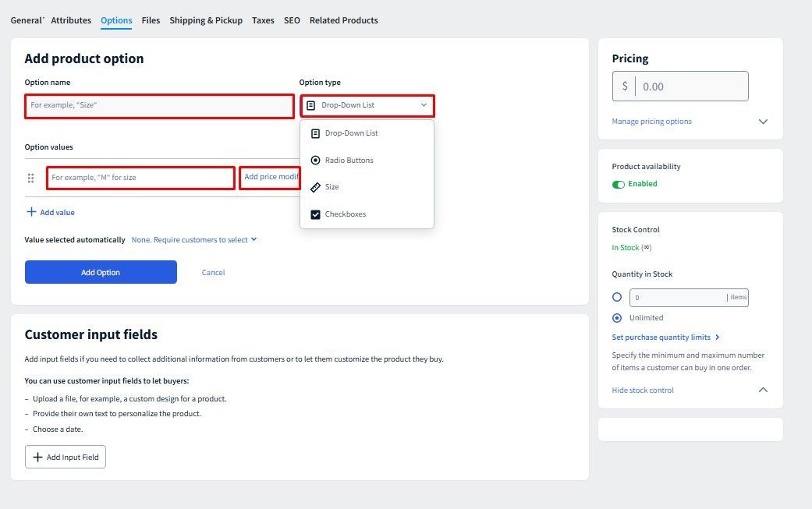Choose Radio Buttons option type
The image size is (812, 509).
(367, 161)
